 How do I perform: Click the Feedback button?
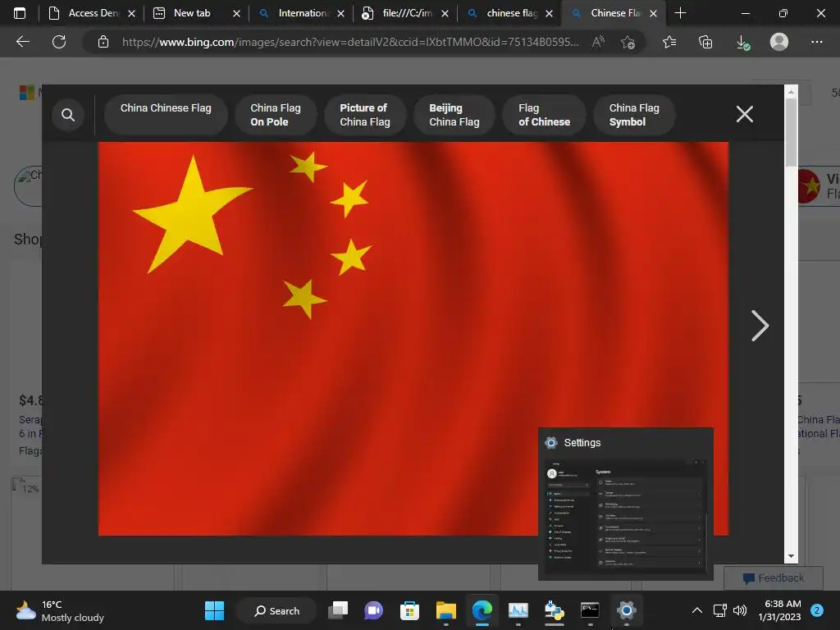773,578
